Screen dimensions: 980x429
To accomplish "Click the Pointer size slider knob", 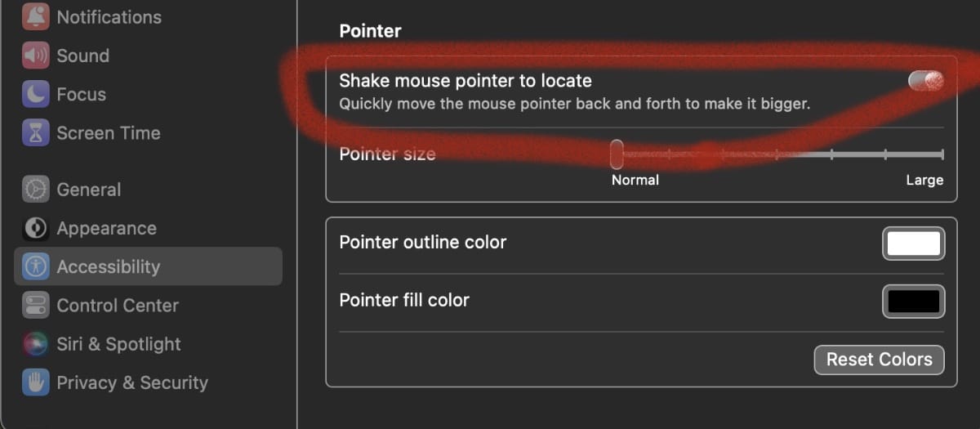I will pyautogui.click(x=617, y=154).
